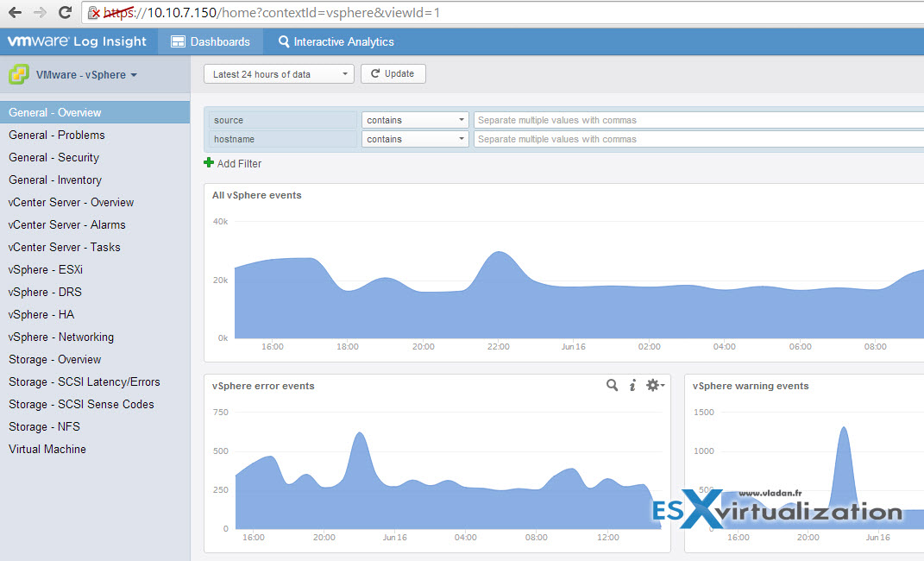Click the green plus Add Filter icon
The image size is (924, 561).
(209, 162)
